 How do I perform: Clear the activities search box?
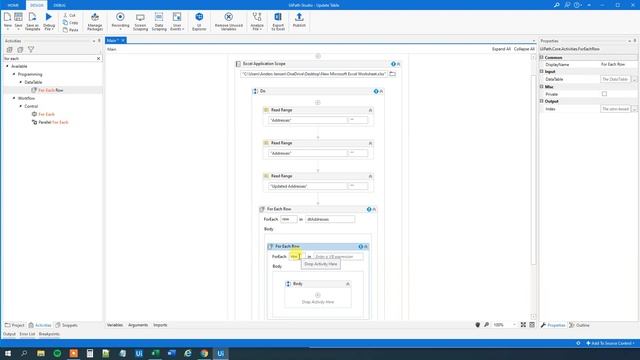click(x=98, y=58)
